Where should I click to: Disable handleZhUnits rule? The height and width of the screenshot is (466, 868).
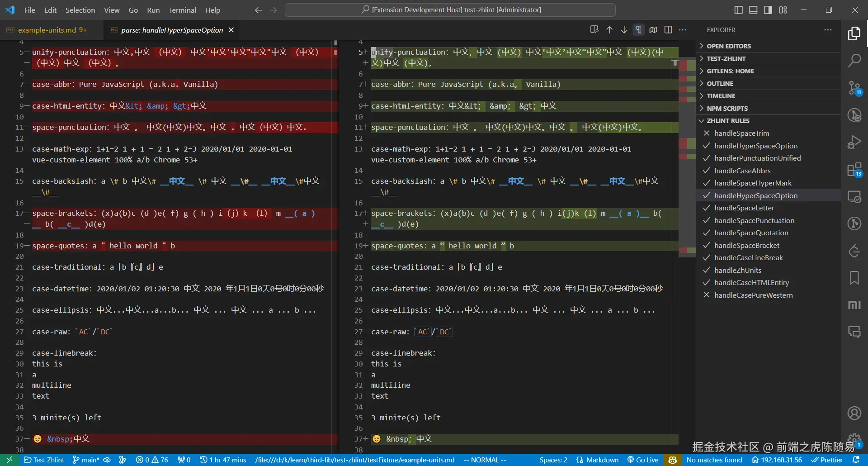[737, 271]
